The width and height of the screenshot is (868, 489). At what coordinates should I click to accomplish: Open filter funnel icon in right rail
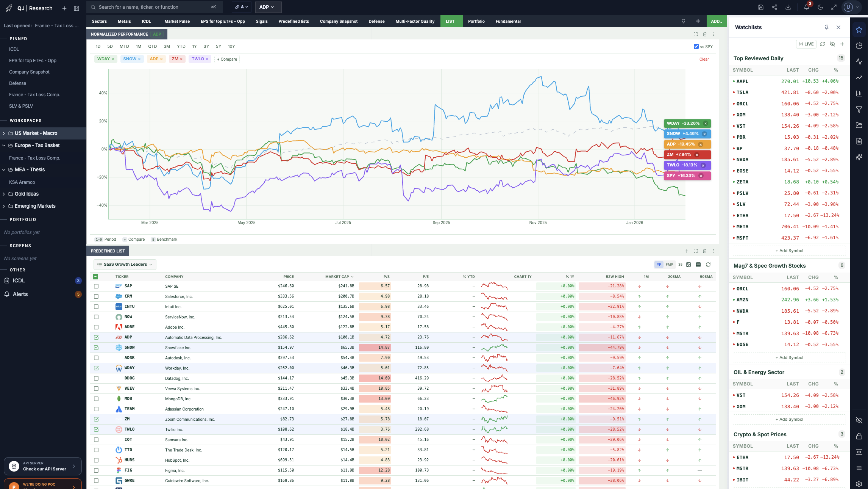(859, 110)
